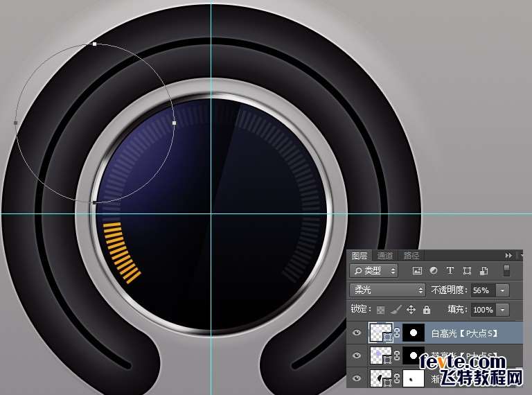The height and width of the screenshot is (395, 532).
Task: Click bottom anchor point of ellipse path
Action: (x=95, y=202)
